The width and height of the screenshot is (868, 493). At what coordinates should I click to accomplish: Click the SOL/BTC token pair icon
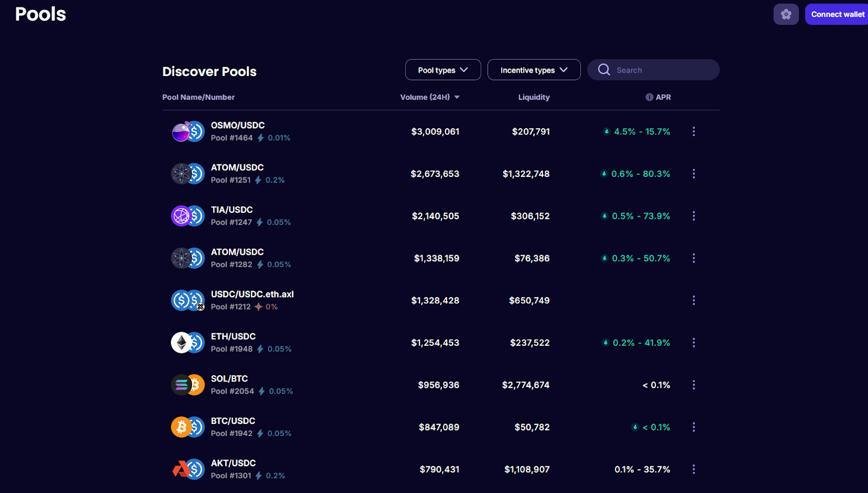click(x=188, y=385)
